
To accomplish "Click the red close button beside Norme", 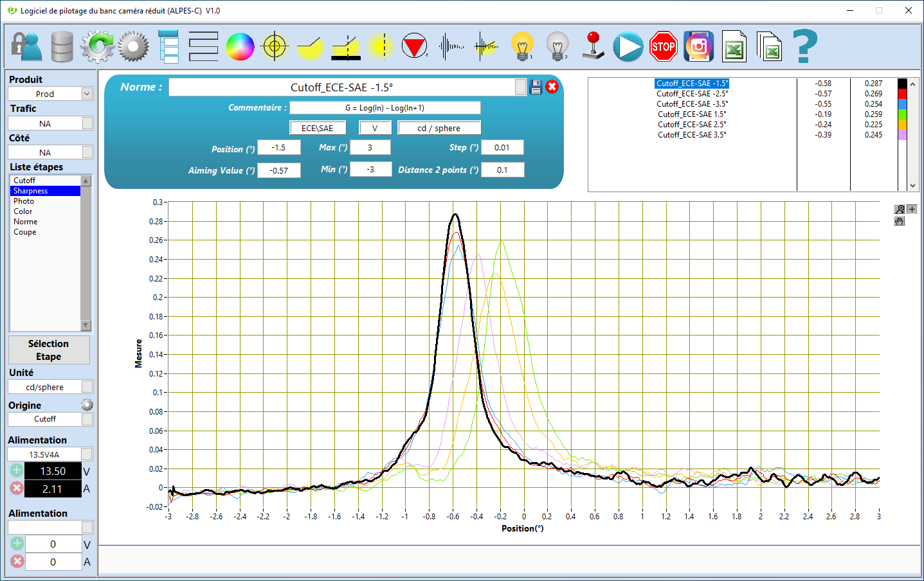I will [x=552, y=87].
